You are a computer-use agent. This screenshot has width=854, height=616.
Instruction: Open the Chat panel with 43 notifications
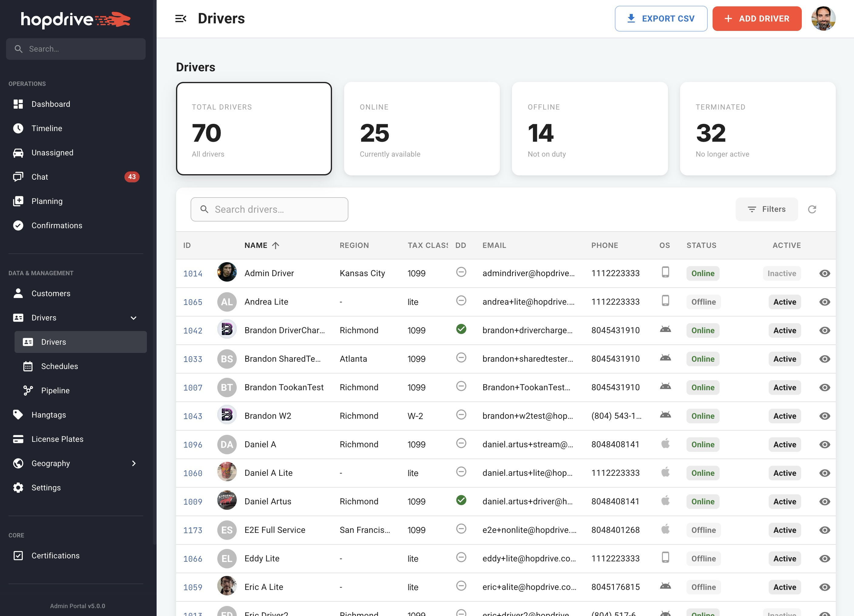39,177
